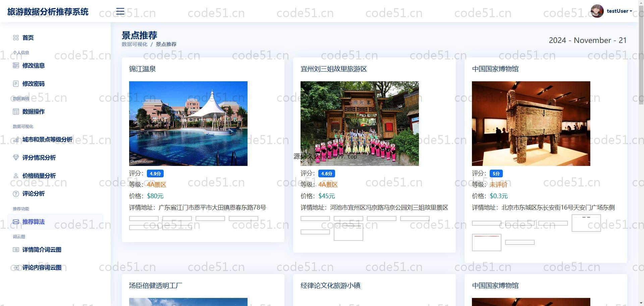
Task: Click the $45元 price text
Action: [327, 196]
